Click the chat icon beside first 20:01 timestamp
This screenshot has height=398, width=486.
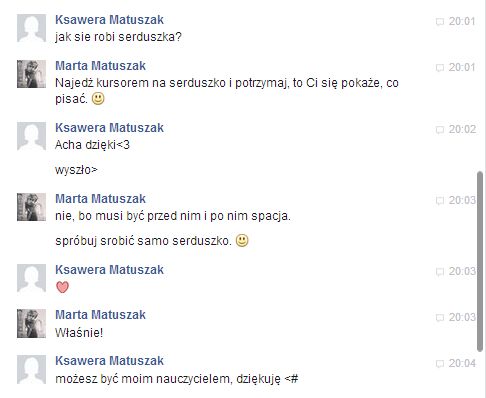440,22
